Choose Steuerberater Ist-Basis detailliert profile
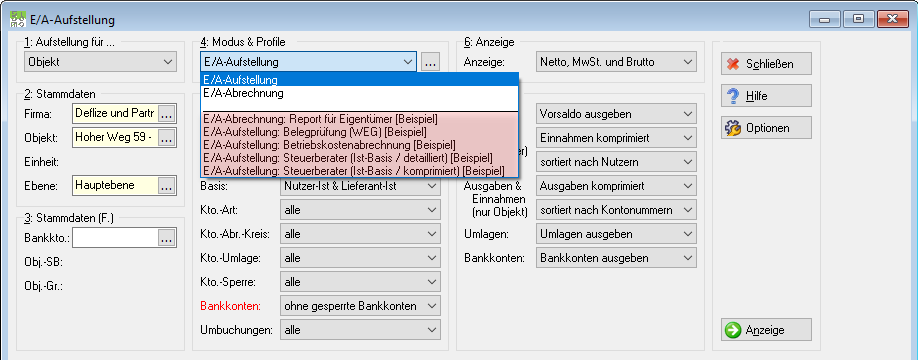Image resolution: width=918 pixels, height=360 pixels. coord(360,157)
